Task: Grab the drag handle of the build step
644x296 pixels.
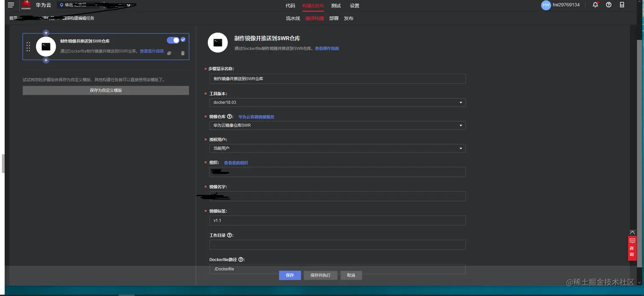Action: 29,47
